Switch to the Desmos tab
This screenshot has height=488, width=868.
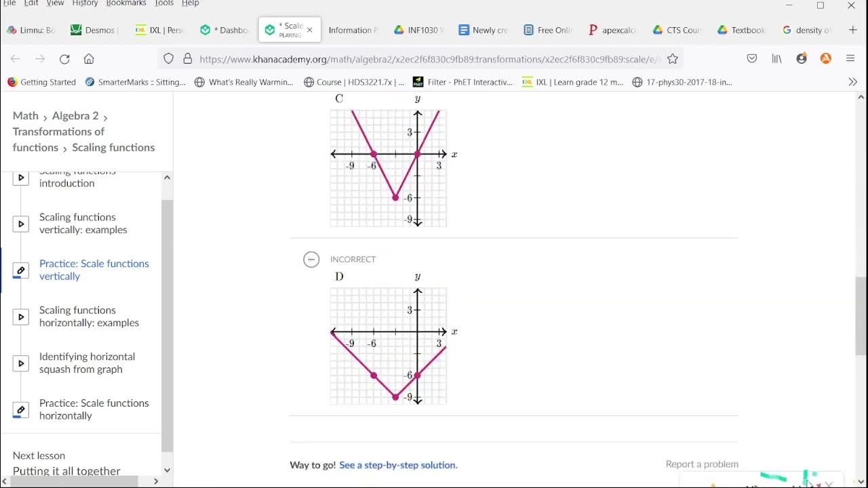94,30
